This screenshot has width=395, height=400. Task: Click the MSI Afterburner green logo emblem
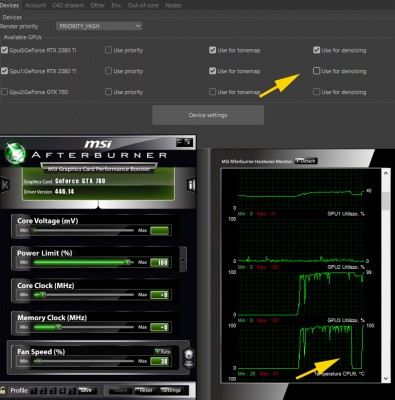tap(14, 153)
